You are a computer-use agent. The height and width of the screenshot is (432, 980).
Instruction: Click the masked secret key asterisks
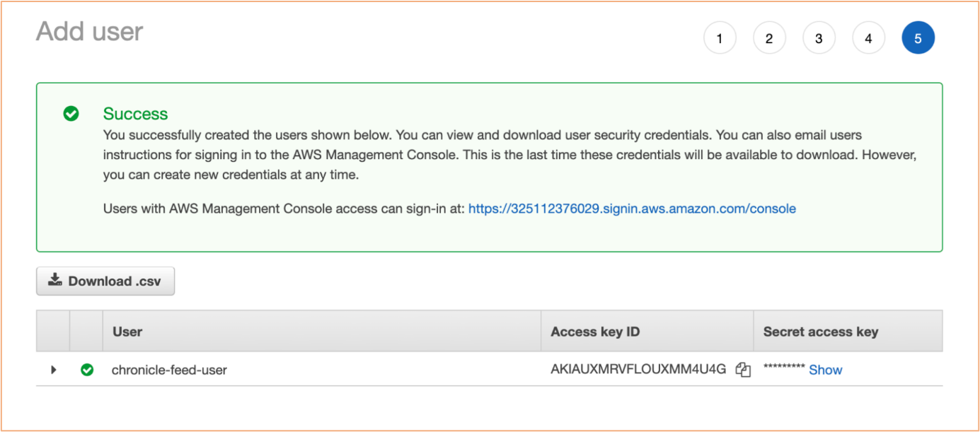pyautogui.click(x=784, y=368)
